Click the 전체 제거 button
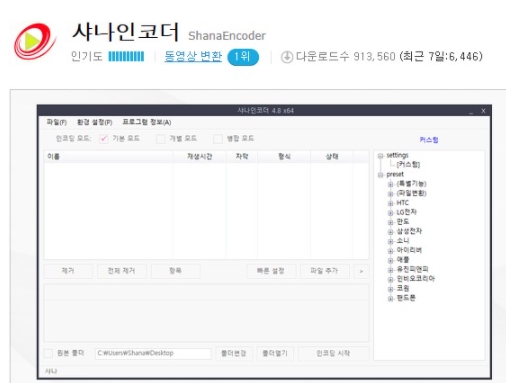This screenshot has width=506, height=383. [122, 271]
